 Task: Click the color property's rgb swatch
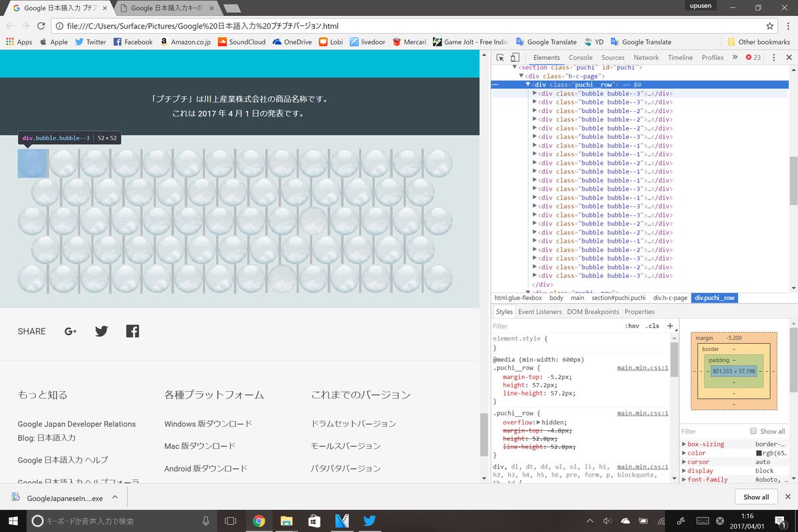tap(759, 453)
